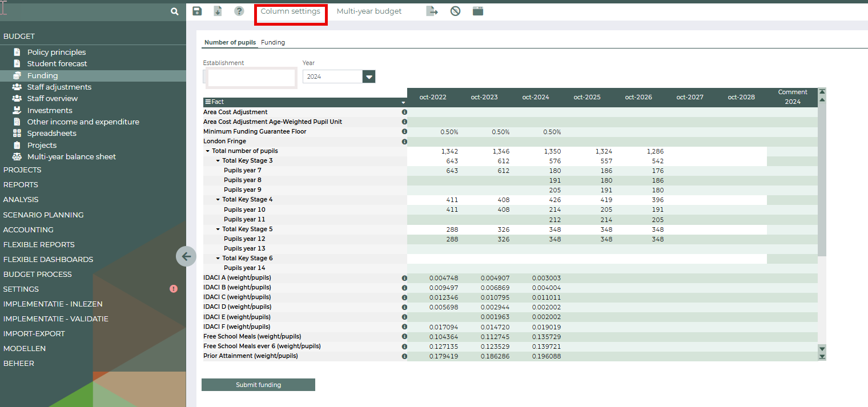The width and height of the screenshot is (868, 407).
Task: Click the red alert icon beside Settings
Action: tap(174, 289)
